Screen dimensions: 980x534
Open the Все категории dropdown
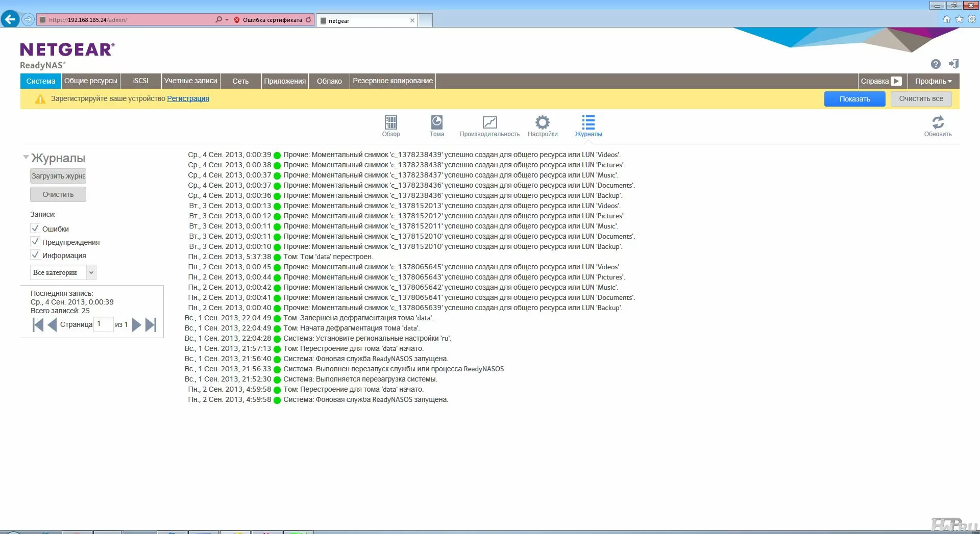point(63,272)
